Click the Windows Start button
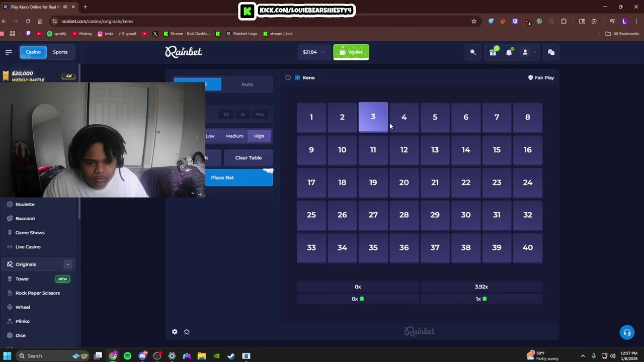Image resolution: width=644 pixels, height=362 pixels. pyautogui.click(x=7, y=356)
